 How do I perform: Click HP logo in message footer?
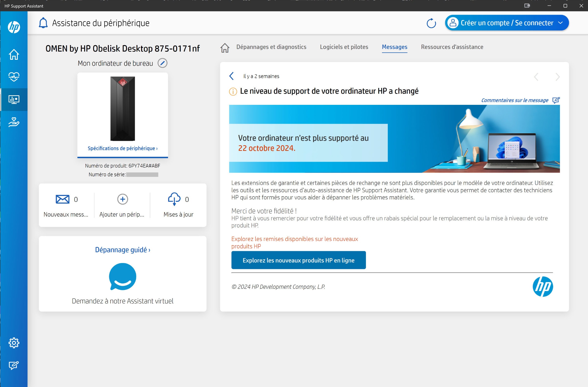pos(542,287)
